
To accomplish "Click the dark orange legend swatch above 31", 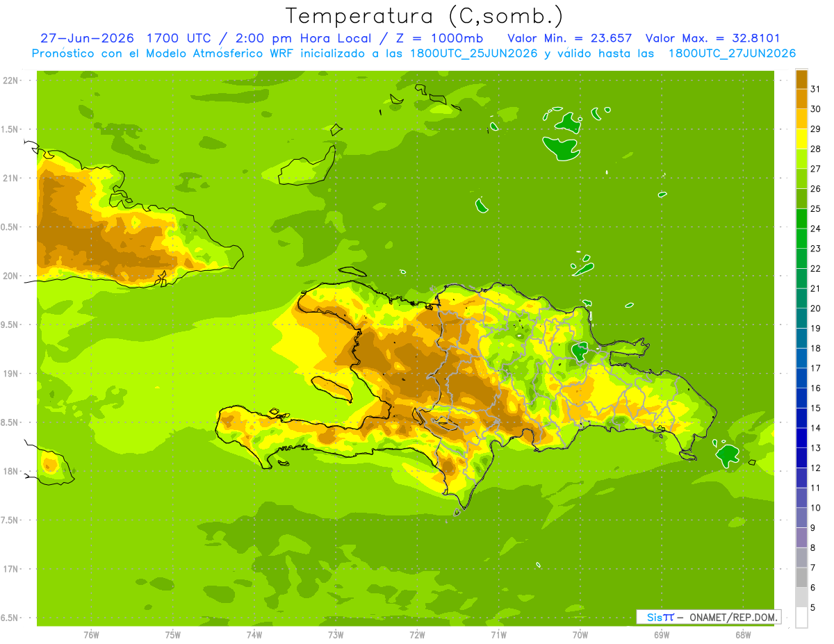I will [801, 79].
